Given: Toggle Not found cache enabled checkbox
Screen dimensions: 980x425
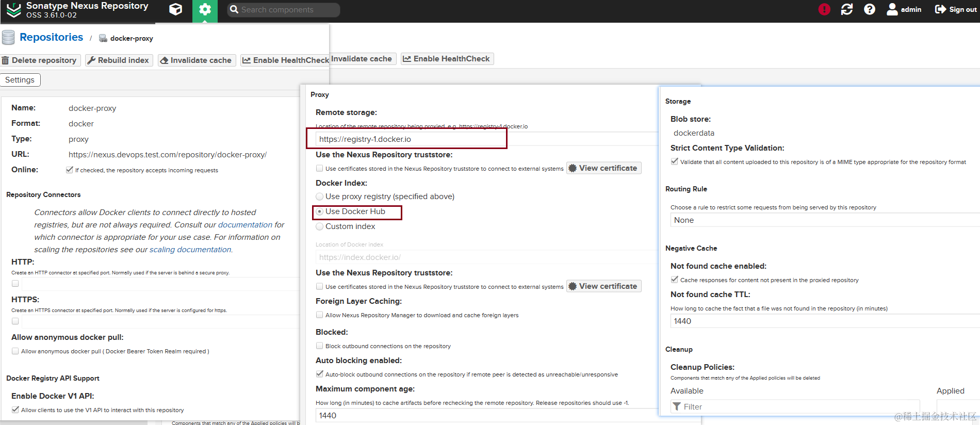Looking at the screenshot, I should (x=674, y=280).
